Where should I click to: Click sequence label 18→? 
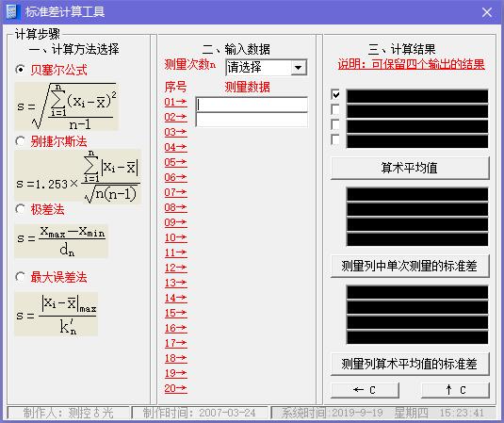tap(175, 358)
